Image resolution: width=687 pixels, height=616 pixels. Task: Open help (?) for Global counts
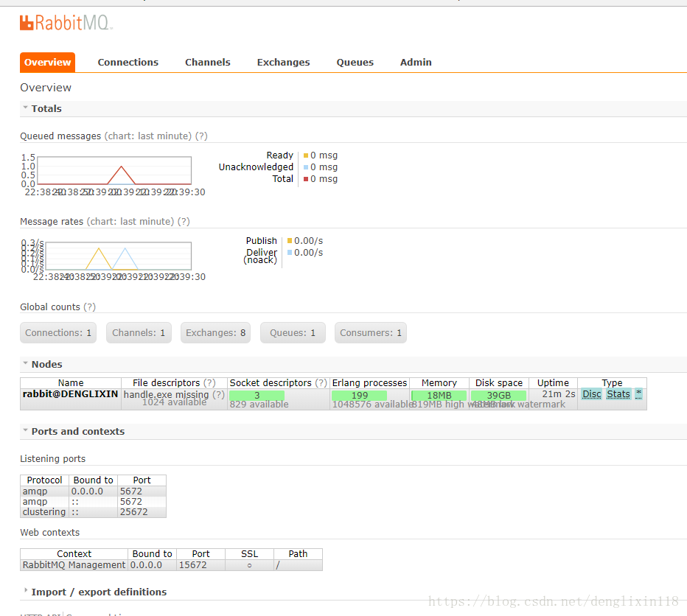89,307
